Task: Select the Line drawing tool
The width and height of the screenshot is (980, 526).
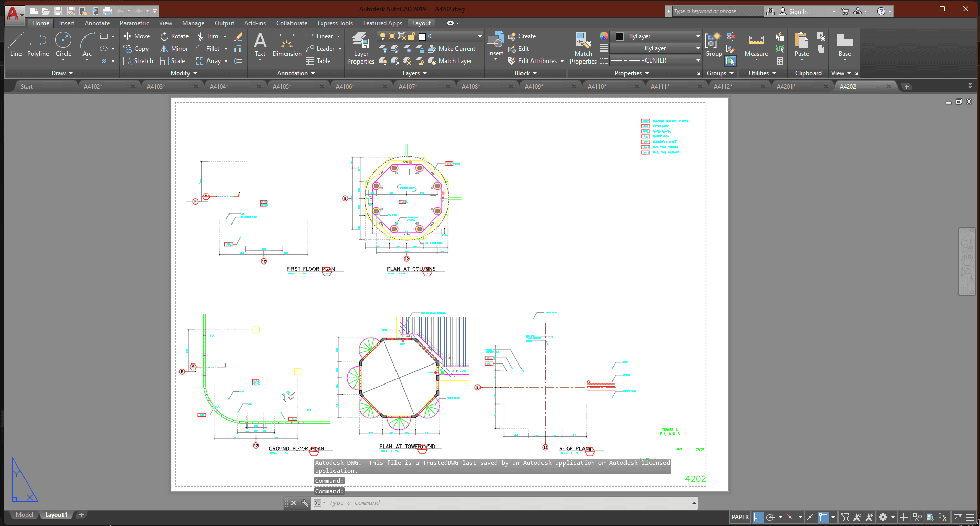Action: point(15,44)
